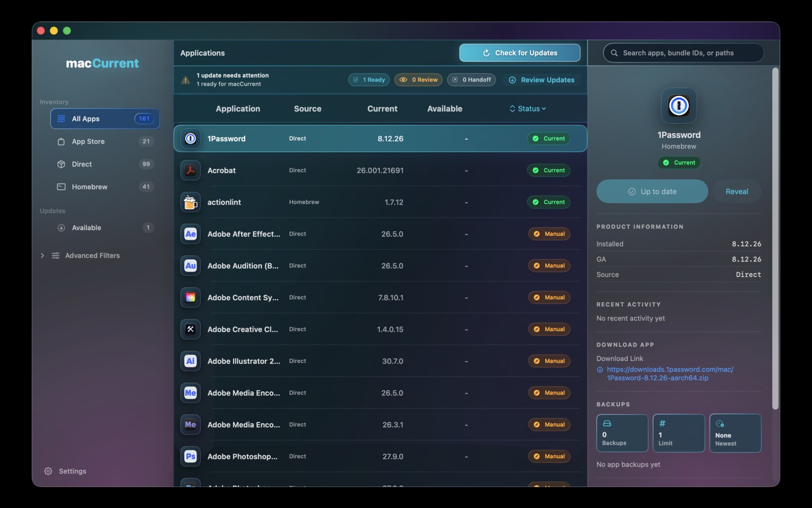
Task: Click the None Newest card
Action: point(735,433)
